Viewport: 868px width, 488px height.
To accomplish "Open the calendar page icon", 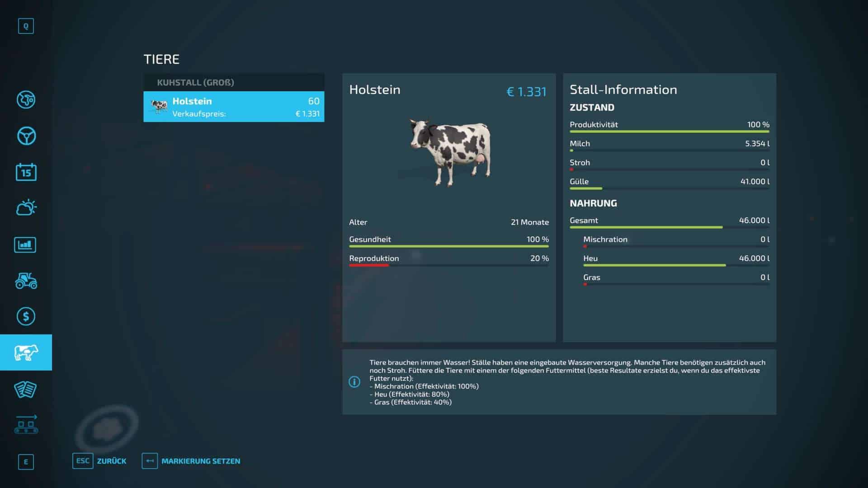I will 26,172.
